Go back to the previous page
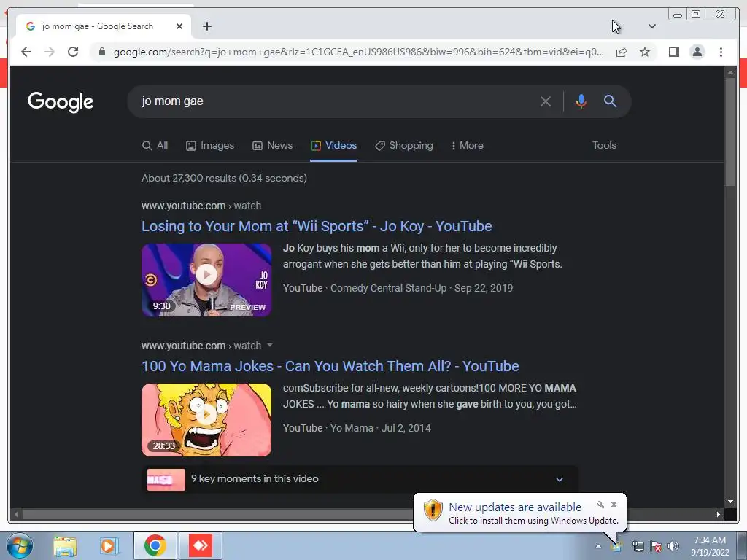 click(x=26, y=52)
